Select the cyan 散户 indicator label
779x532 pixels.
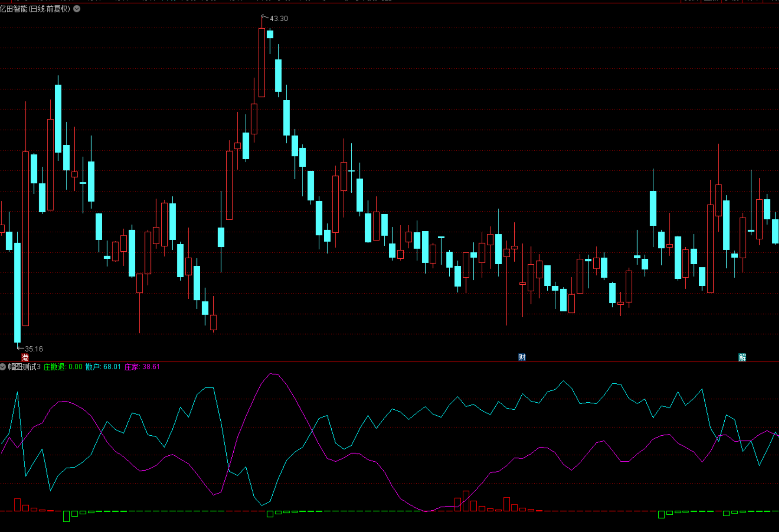click(x=92, y=367)
